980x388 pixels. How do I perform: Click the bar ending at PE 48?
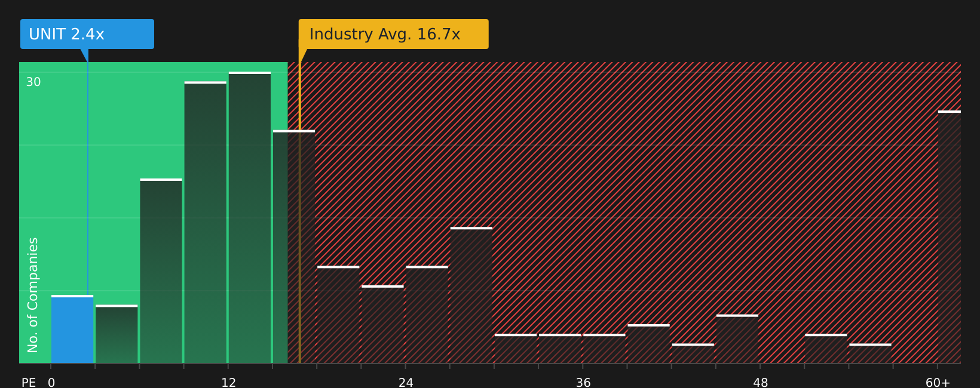[x=737, y=338]
